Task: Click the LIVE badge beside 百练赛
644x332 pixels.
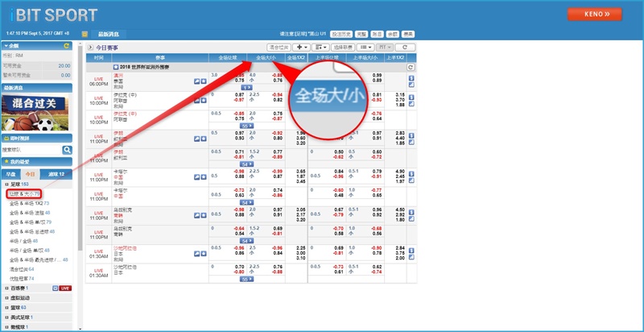Action: [65, 288]
